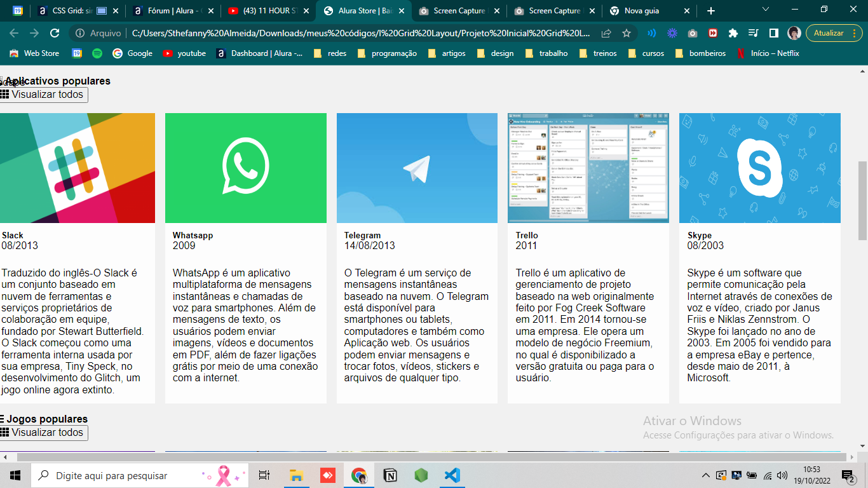Expand the treinos bookmark folder
Image resolution: width=868 pixels, height=488 pixels.
(x=597, y=53)
